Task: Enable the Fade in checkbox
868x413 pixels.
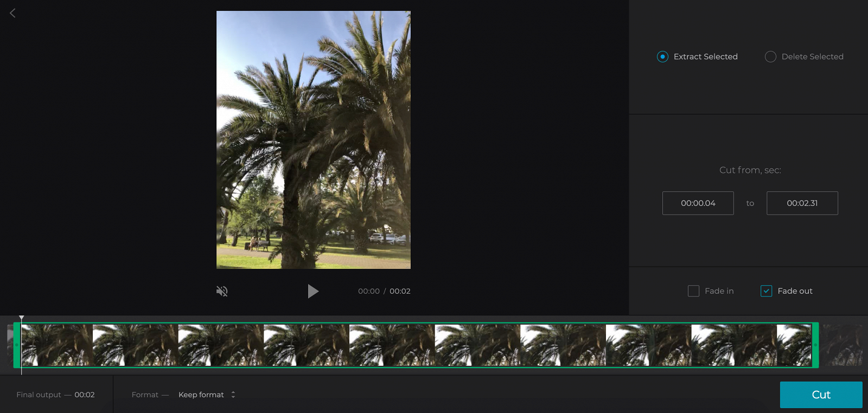Action: point(693,291)
